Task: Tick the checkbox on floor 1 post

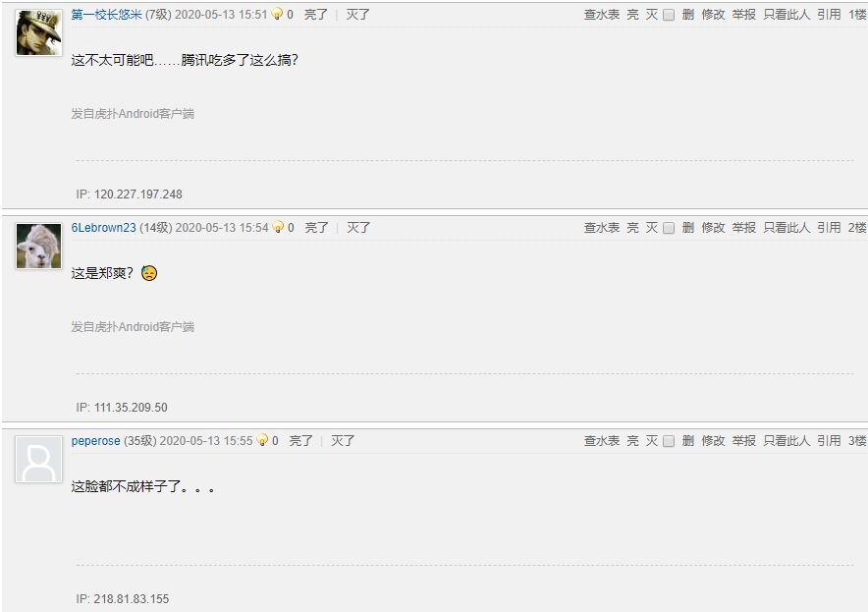Action: click(x=669, y=15)
